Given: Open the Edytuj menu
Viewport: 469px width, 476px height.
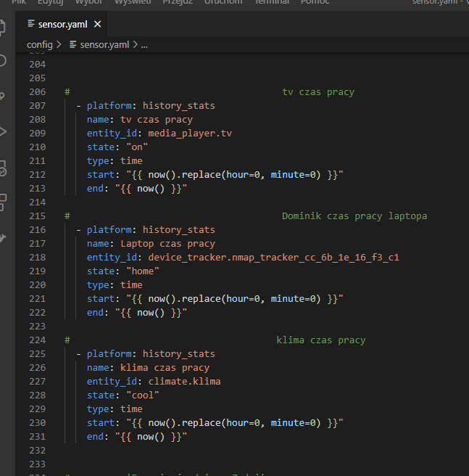Looking at the screenshot, I should tap(50, 2).
